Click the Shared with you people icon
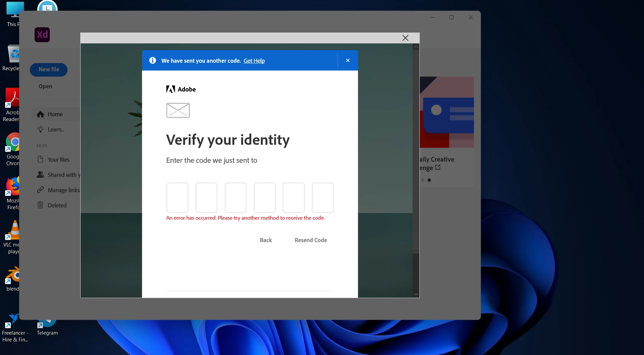644x355 pixels. pos(40,175)
